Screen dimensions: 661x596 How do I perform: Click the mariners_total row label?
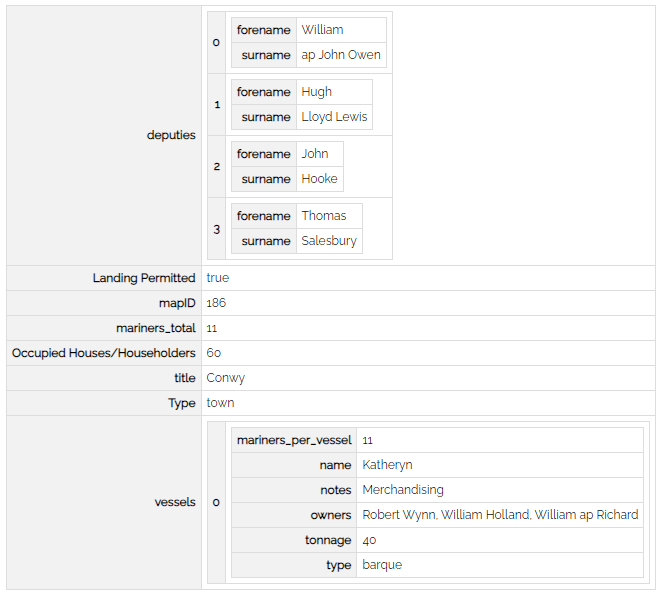coord(155,328)
